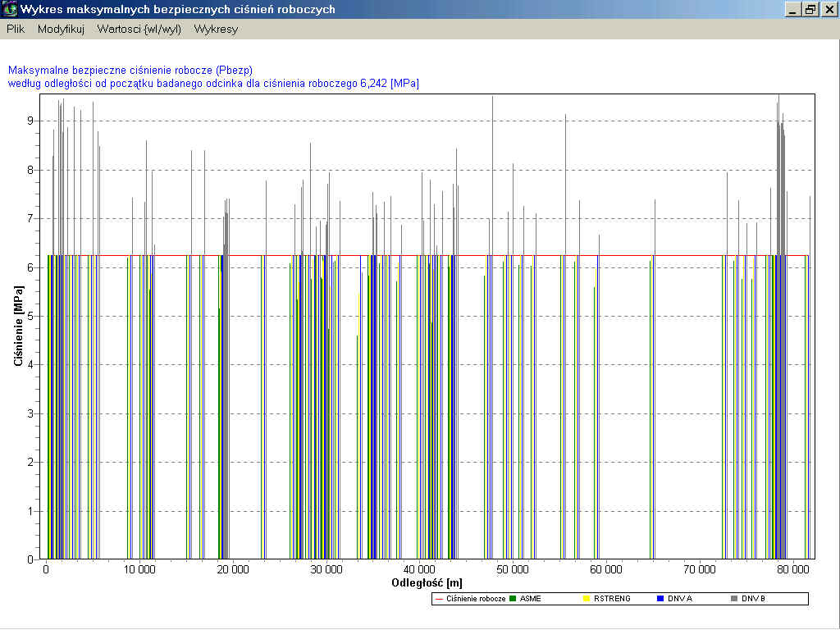Viewport: 840px width, 630px height.
Task: Click the 'Ciśnienie robocze' legend label
Action: click(x=476, y=598)
